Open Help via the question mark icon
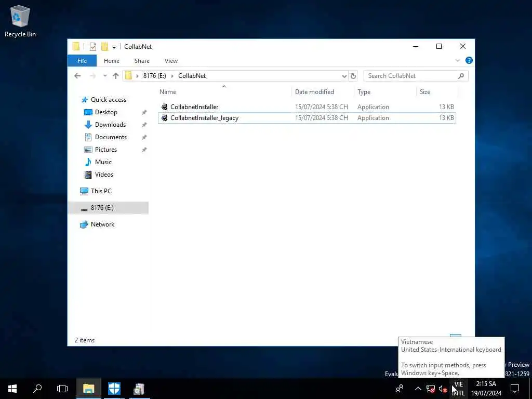 [469, 60]
